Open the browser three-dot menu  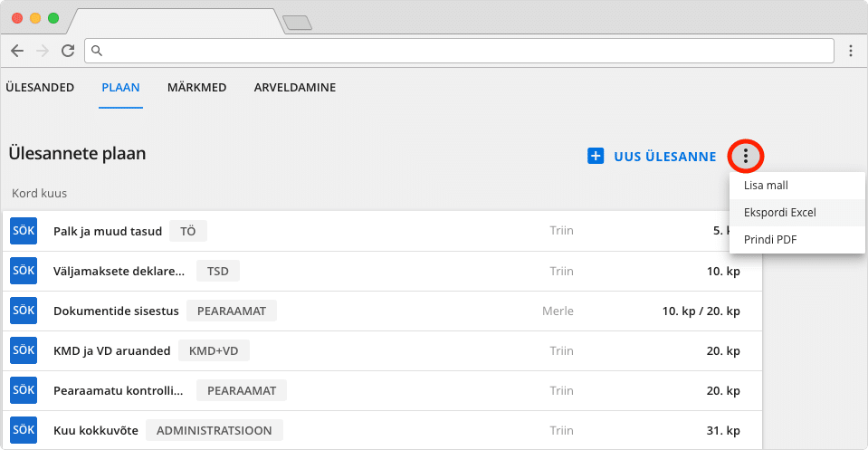(x=851, y=51)
